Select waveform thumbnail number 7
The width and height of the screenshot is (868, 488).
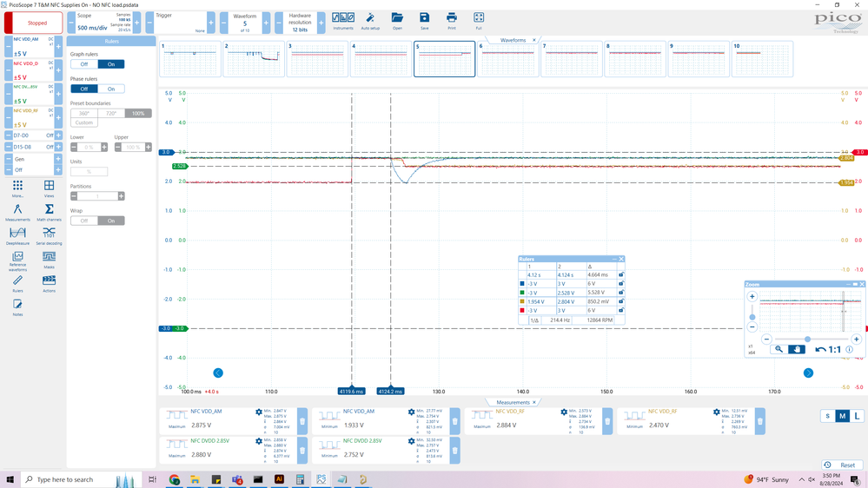coord(571,61)
